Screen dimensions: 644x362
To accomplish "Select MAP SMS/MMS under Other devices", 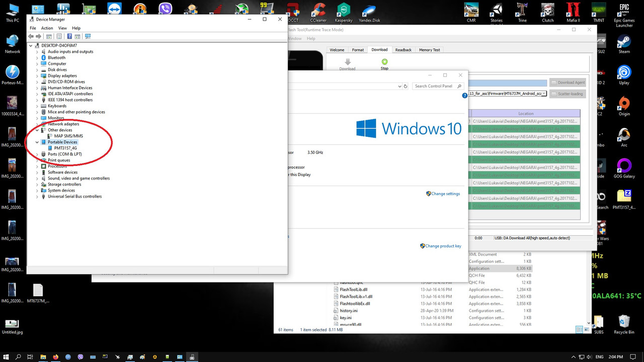I will pyautogui.click(x=68, y=136).
